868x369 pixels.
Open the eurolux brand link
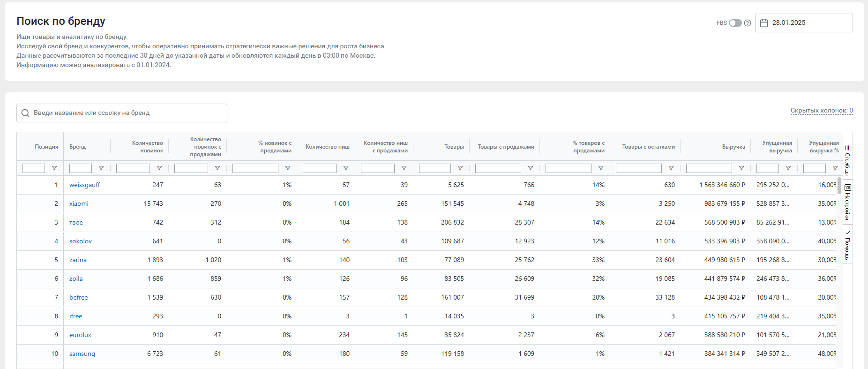coord(80,335)
